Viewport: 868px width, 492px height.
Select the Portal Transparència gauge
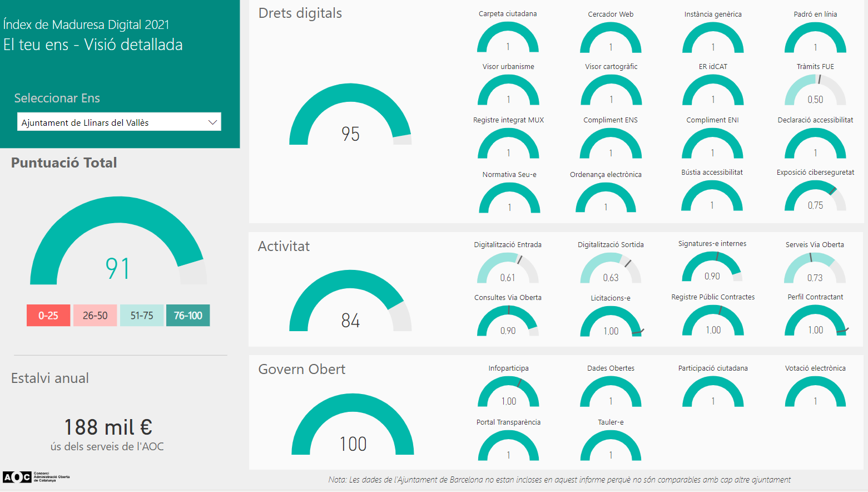508,447
